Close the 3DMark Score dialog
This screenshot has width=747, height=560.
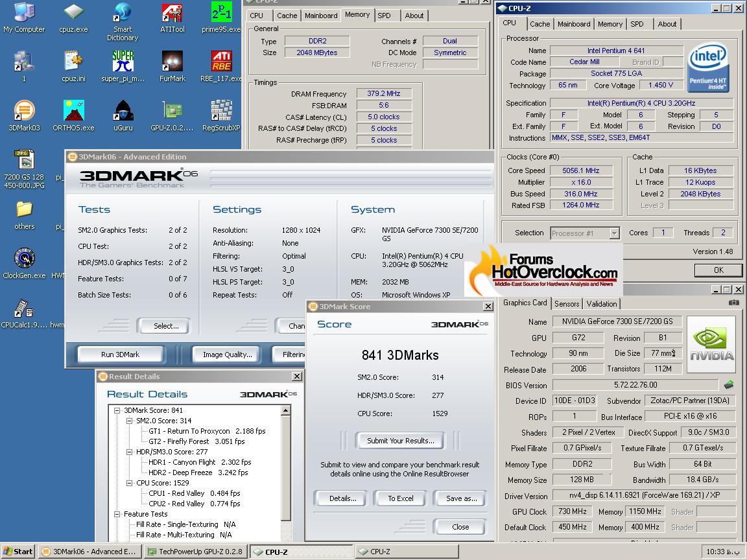pos(460,527)
